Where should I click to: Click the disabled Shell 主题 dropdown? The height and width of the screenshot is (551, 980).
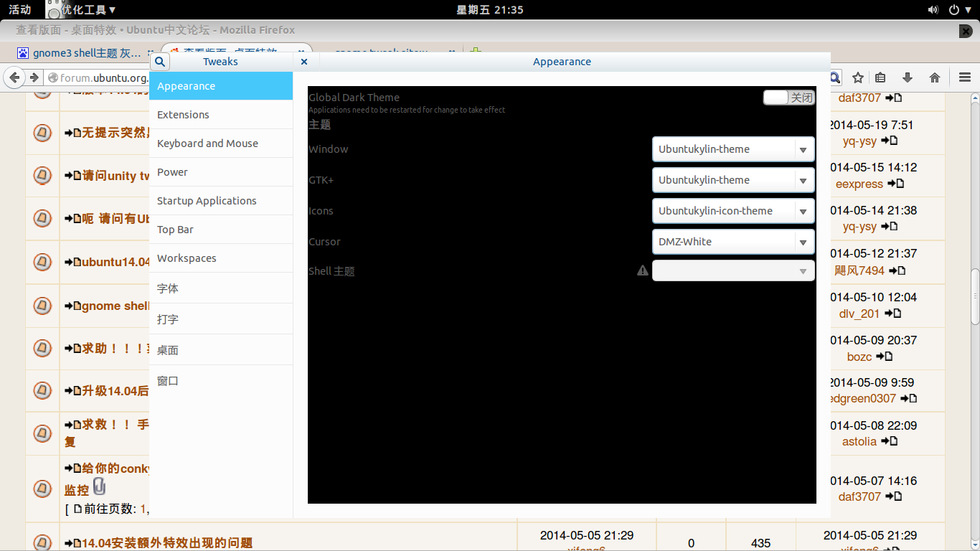point(733,271)
